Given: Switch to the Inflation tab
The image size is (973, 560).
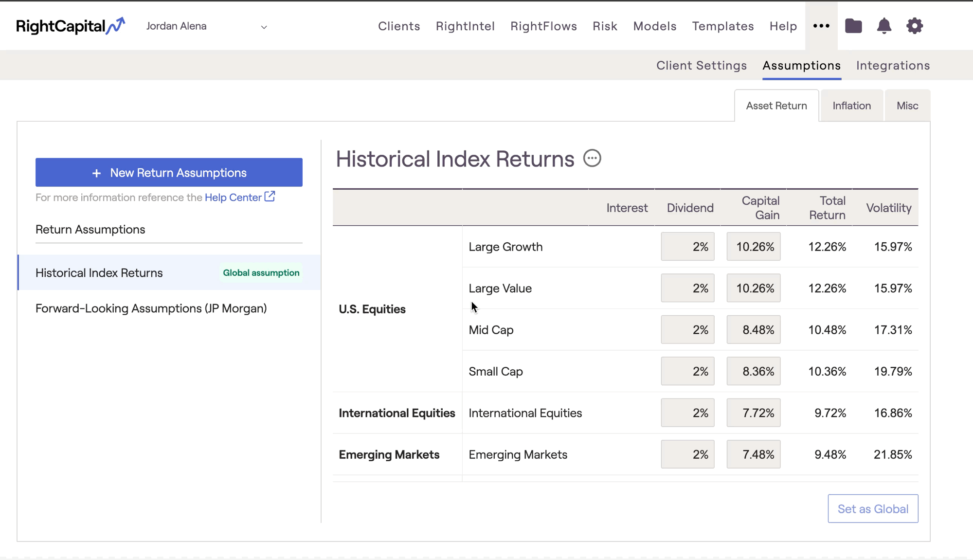Looking at the screenshot, I should click(x=851, y=106).
